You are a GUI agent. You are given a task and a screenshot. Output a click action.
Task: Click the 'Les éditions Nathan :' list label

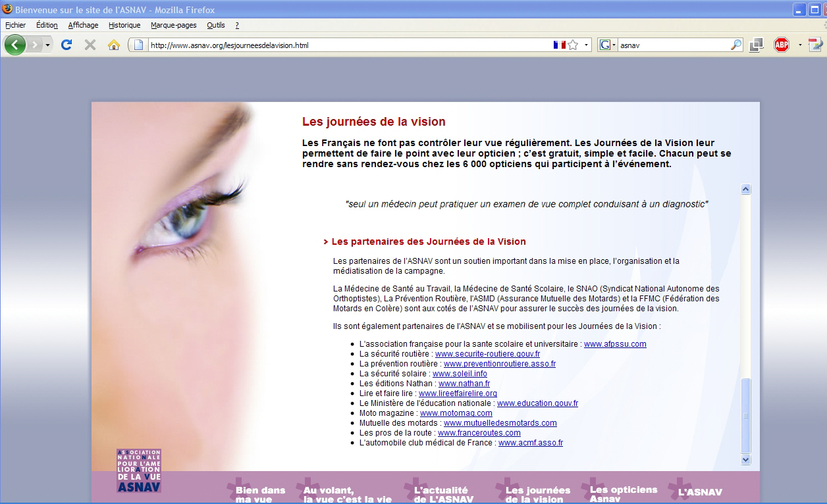coord(398,384)
